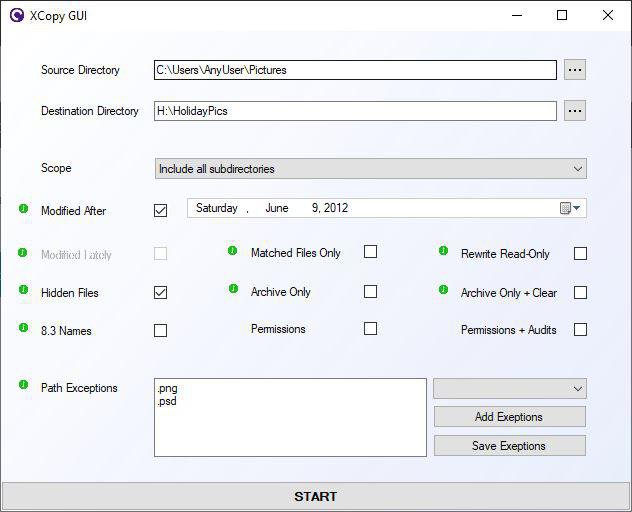Click the info icon next to Matched Files Only

pyautogui.click(x=233, y=251)
